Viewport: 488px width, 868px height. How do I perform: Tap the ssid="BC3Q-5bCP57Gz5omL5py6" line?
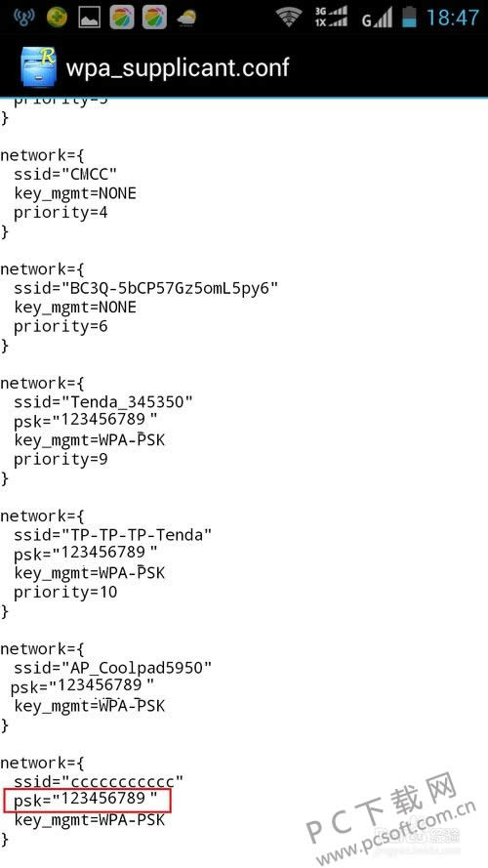pos(146,288)
